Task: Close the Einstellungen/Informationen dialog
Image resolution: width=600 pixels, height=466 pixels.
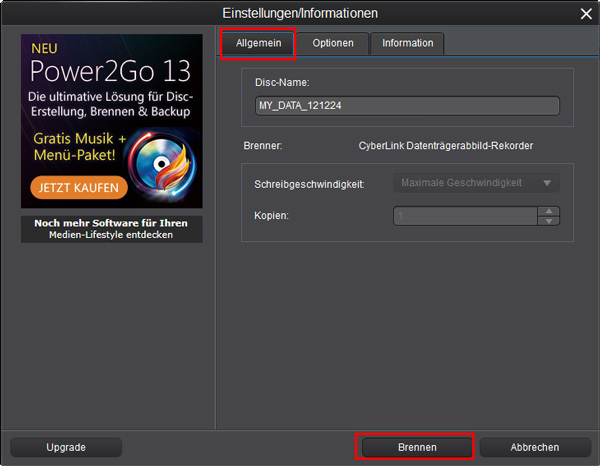Action: click(x=585, y=14)
